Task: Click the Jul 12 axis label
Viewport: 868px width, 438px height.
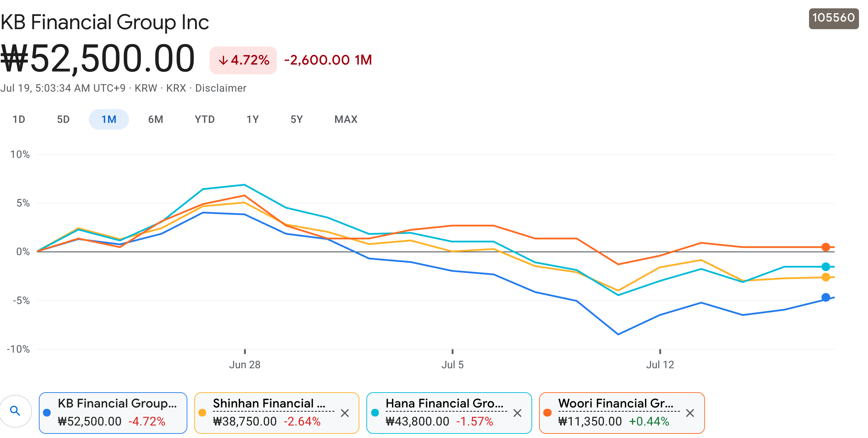Action: coord(660,365)
